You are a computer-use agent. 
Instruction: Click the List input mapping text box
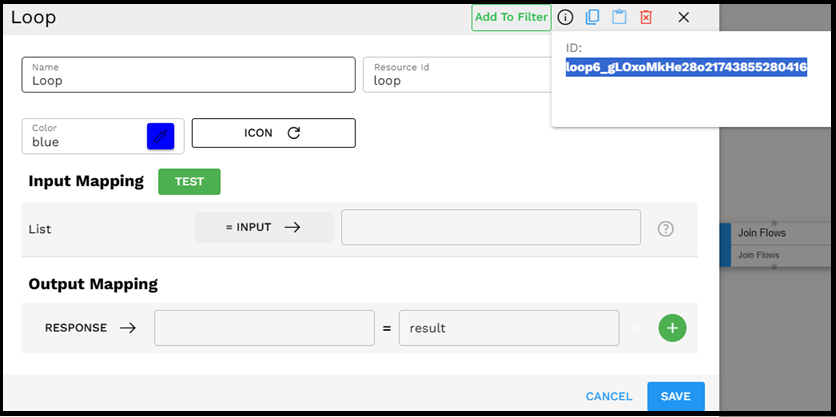tap(490, 227)
